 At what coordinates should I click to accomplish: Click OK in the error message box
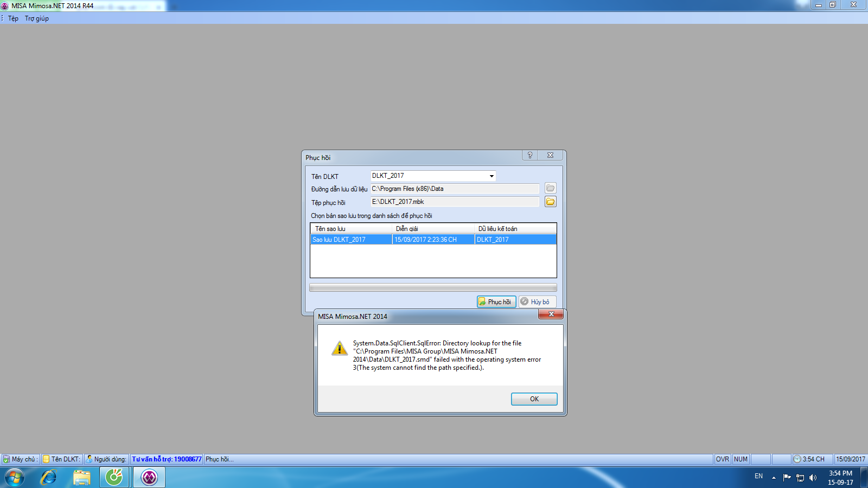pyautogui.click(x=534, y=399)
